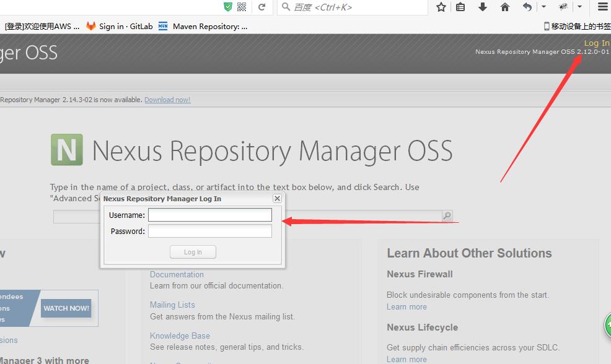The height and width of the screenshot is (364, 611).
Task: Open the Maven Repository bookmark
Action: point(203,26)
